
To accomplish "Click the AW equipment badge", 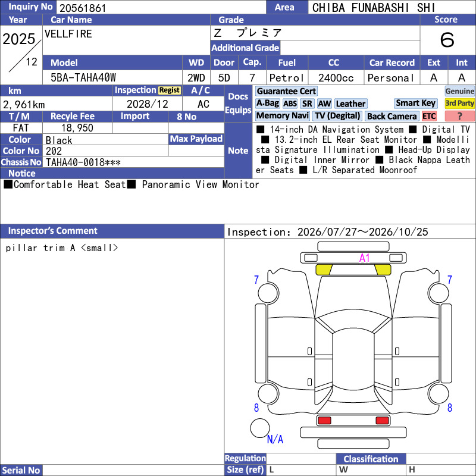I will 324,104.
